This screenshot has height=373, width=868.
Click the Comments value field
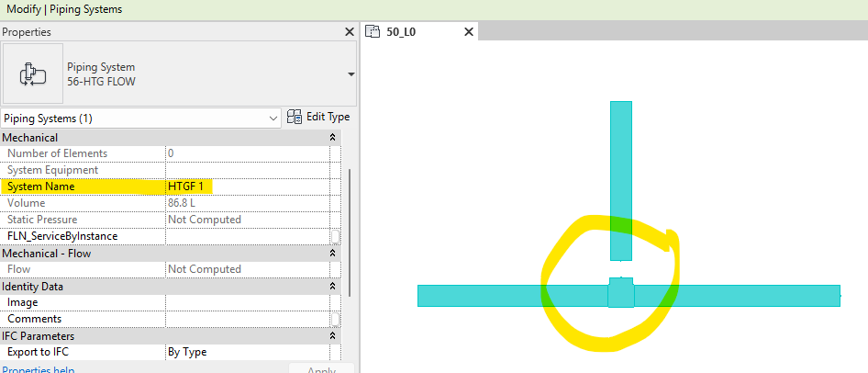[x=248, y=319]
